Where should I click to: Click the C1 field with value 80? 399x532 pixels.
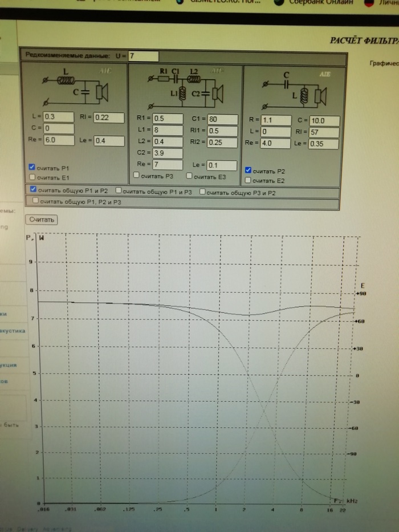coord(222,119)
